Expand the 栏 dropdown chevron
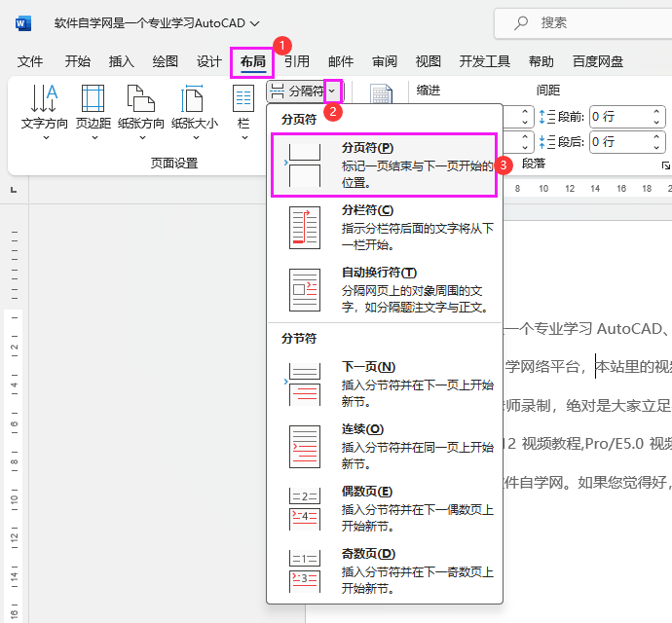The height and width of the screenshot is (623, 672). 244,138
